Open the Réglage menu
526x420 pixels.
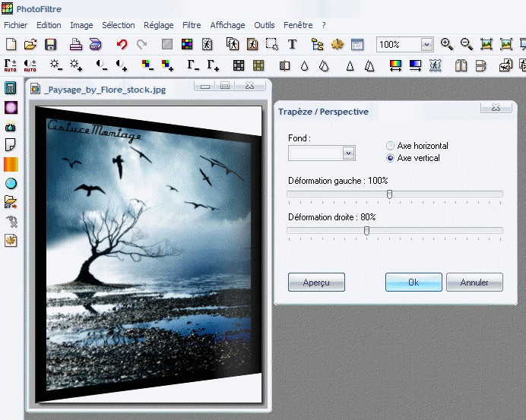point(158,25)
